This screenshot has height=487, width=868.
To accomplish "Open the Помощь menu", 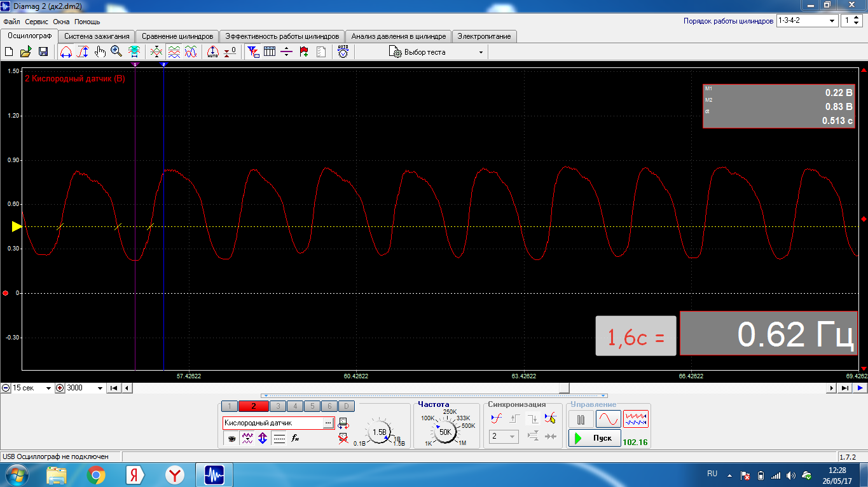I will click(87, 22).
